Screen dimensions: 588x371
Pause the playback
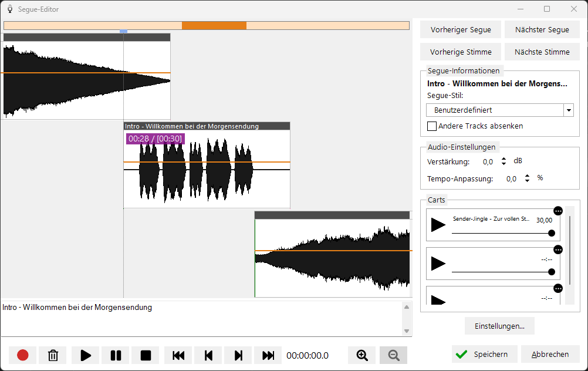[116, 355]
